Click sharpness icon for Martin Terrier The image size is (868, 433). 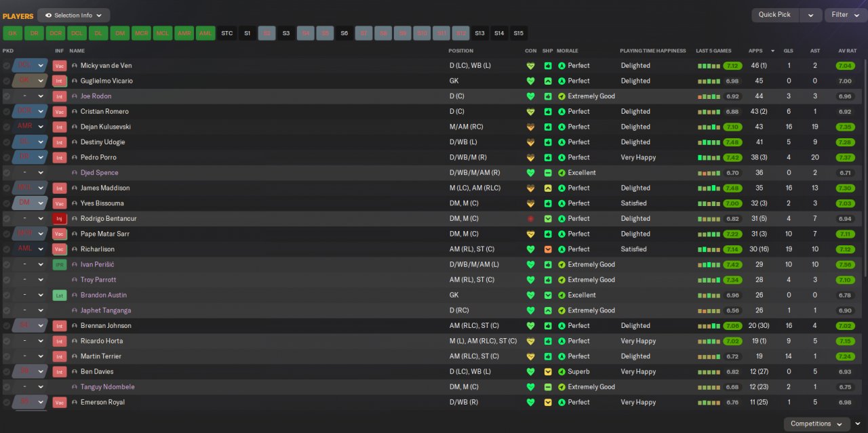[548, 356]
